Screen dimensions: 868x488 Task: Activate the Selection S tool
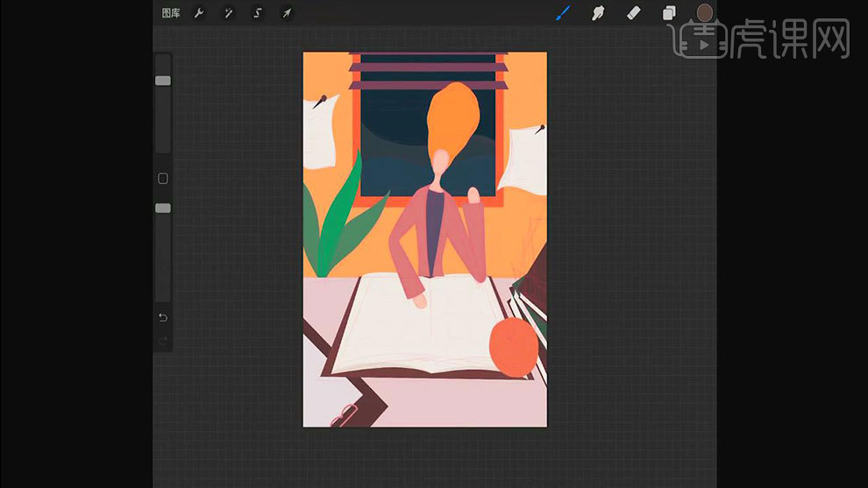258,13
